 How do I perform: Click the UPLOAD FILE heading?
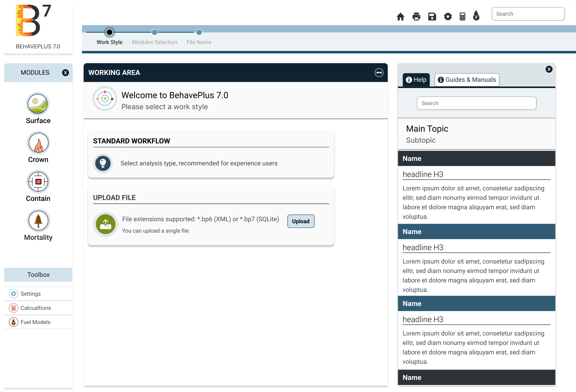pos(114,198)
